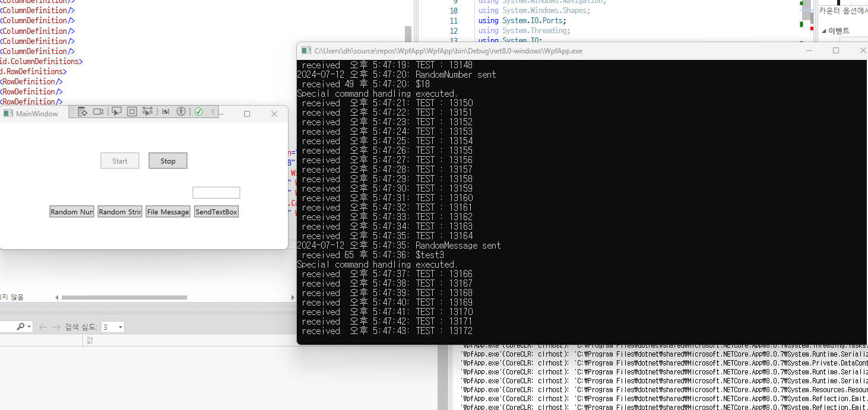This screenshot has height=410, width=868.
Task: Click the Start button in MainWindow
Action: 120,161
